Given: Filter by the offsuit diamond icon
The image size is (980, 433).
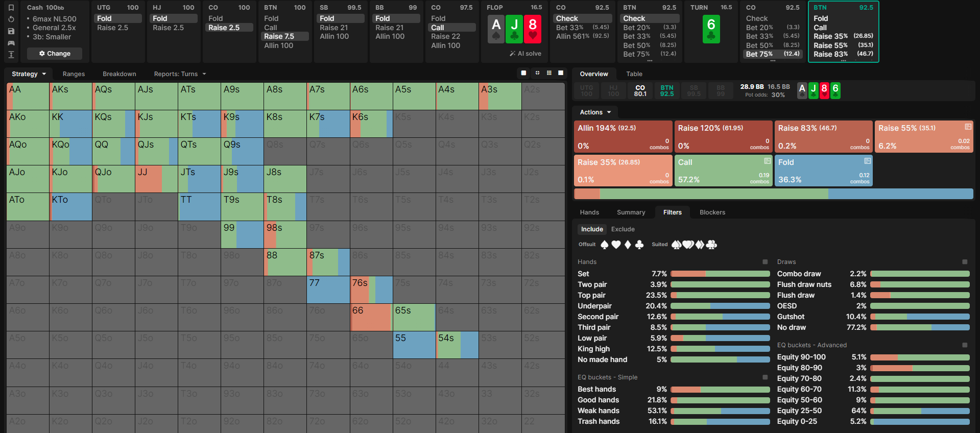Looking at the screenshot, I should click(x=628, y=245).
